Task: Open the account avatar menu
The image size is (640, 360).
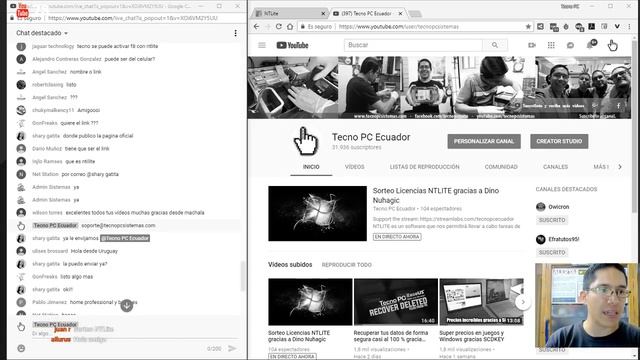Action: click(612, 45)
